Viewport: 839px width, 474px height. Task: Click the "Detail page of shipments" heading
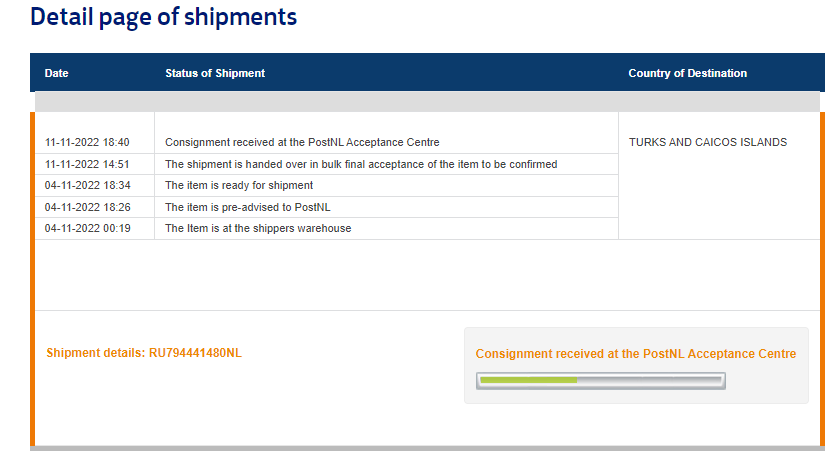pos(163,17)
